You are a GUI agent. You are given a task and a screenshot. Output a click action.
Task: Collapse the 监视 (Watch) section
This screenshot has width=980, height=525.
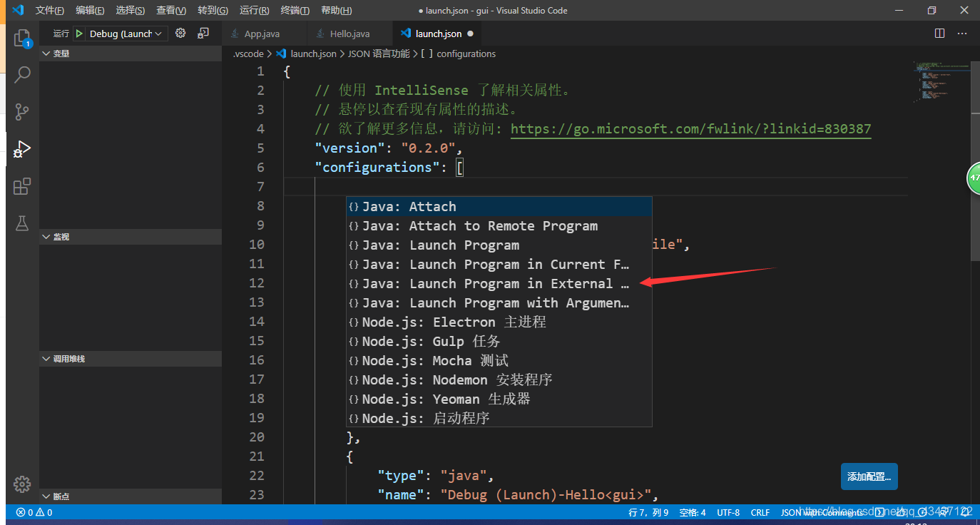tap(132, 237)
